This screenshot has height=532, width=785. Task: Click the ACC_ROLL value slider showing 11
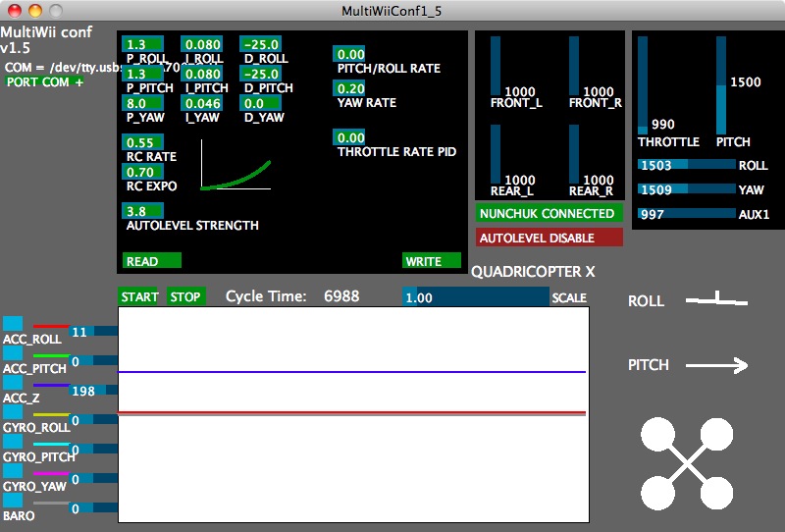pyautogui.click(x=93, y=331)
